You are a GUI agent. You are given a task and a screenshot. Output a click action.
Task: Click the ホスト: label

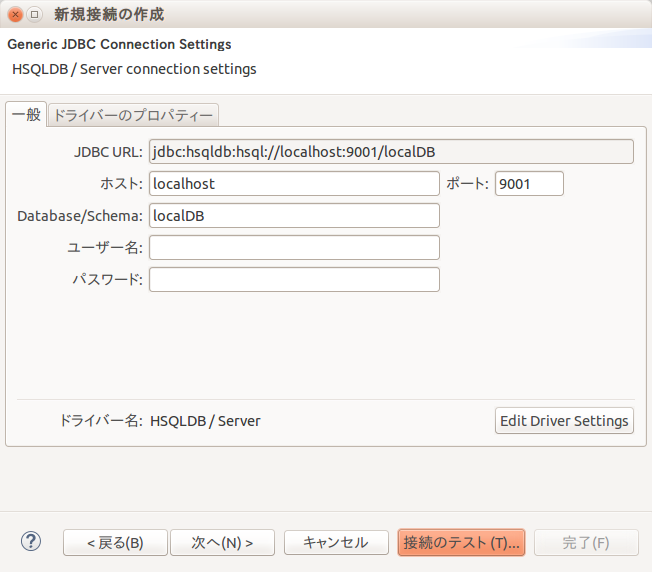click(121, 184)
